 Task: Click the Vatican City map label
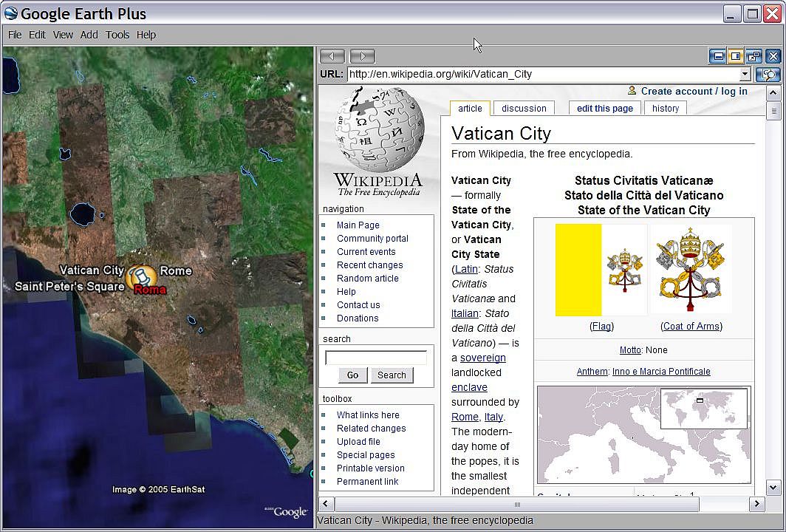coord(92,270)
